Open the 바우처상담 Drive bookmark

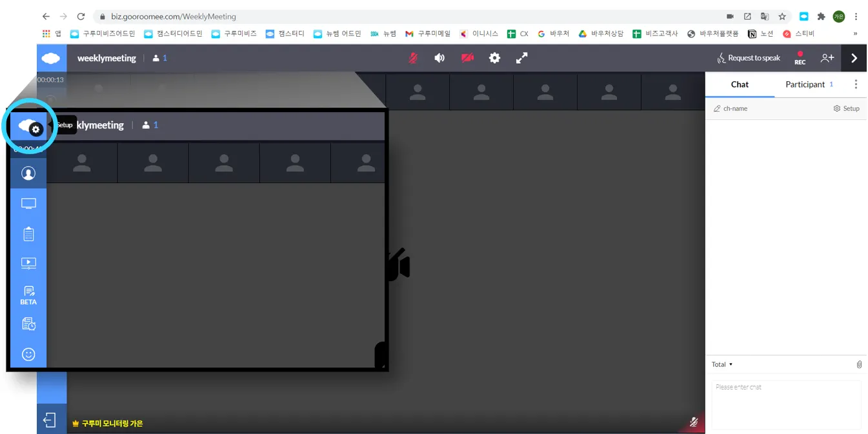(601, 34)
